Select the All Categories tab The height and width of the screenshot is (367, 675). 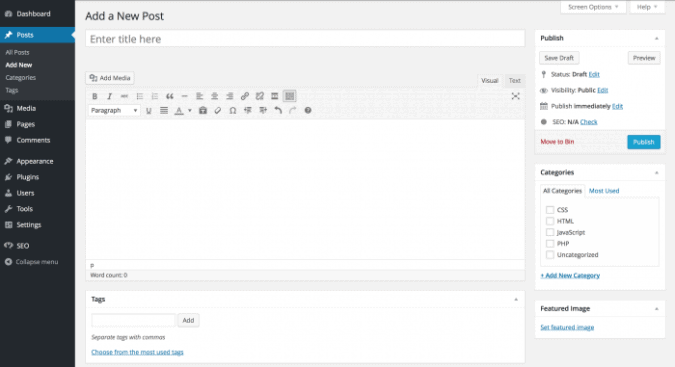(562, 191)
